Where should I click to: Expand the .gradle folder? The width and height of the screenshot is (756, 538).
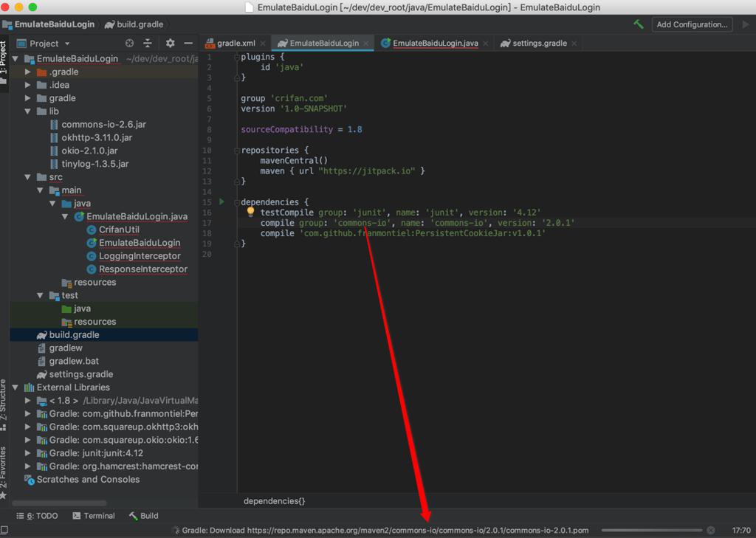point(28,72)
